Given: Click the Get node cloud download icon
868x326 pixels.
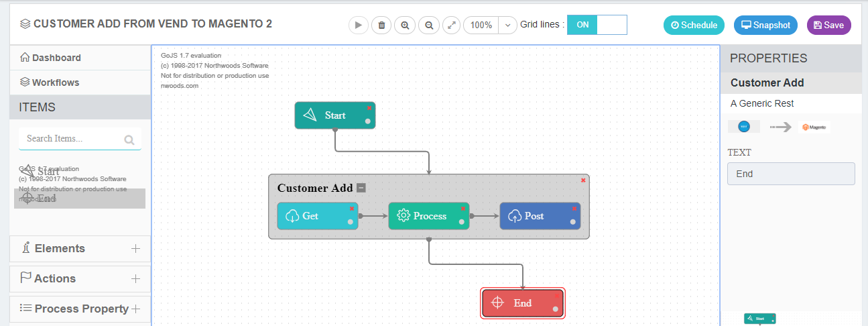Looking at the screenshot, I should [292, 216].
